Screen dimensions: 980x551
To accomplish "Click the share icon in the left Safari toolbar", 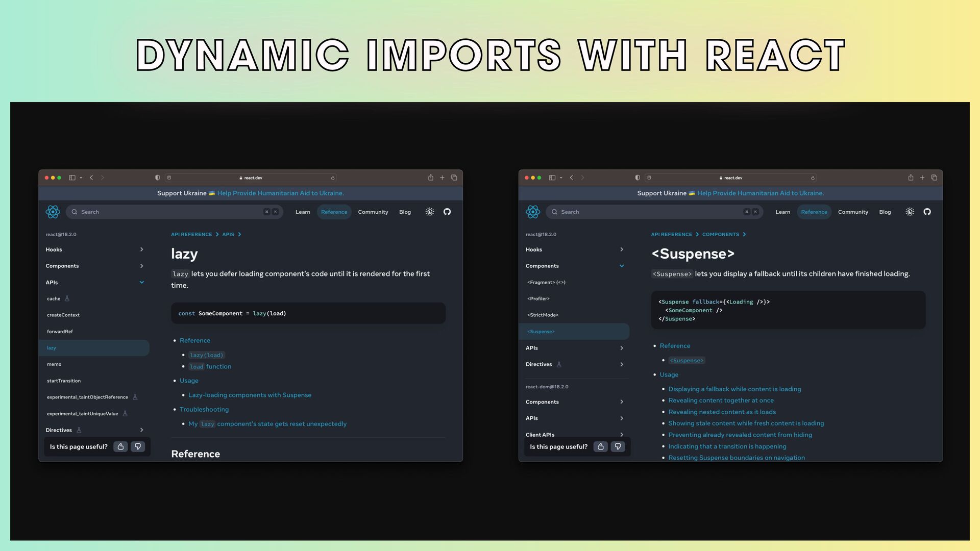I will 431,178.
